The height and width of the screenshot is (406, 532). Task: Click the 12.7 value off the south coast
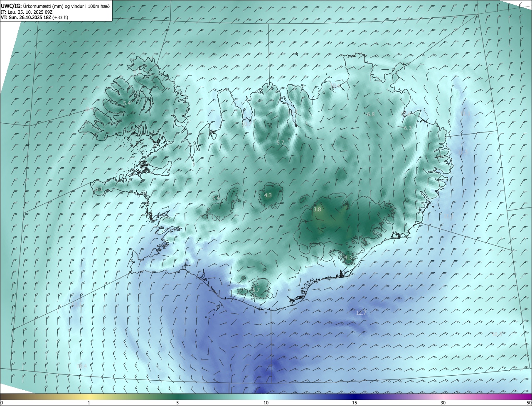tap(361, 313)
